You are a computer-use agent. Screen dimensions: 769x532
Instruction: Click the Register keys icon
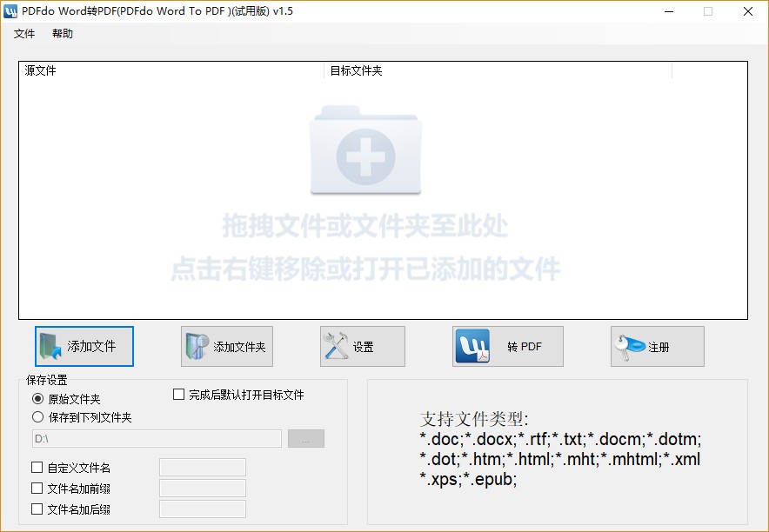630,347
